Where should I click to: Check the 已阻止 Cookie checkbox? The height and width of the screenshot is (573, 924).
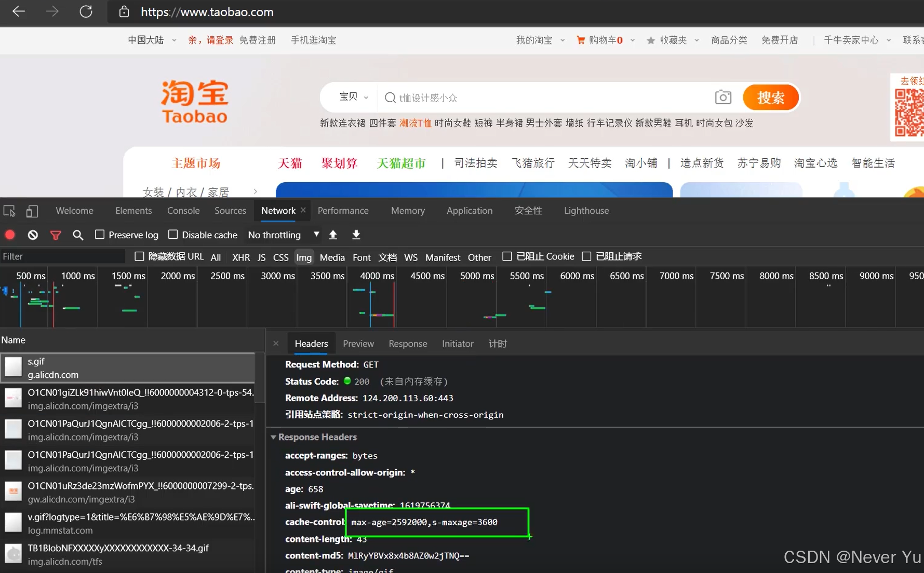coord(507,256)
